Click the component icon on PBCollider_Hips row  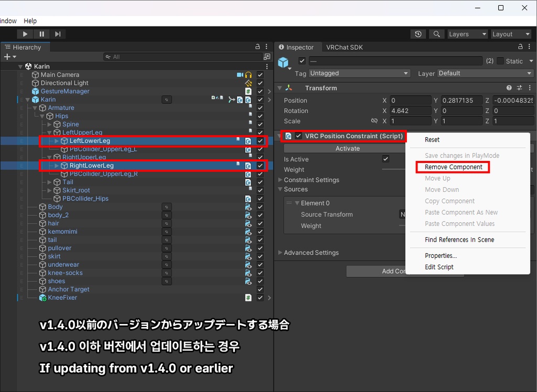click(248, 199)
